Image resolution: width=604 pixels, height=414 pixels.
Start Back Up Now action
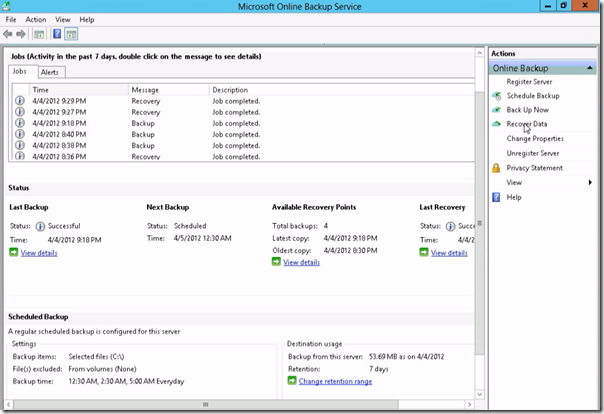tap(527, 110)
